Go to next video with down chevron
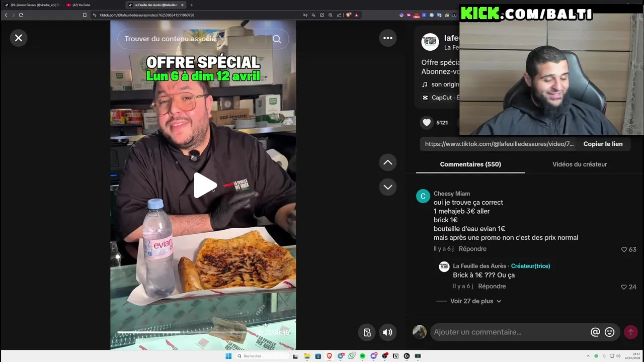 coord(388,187)
